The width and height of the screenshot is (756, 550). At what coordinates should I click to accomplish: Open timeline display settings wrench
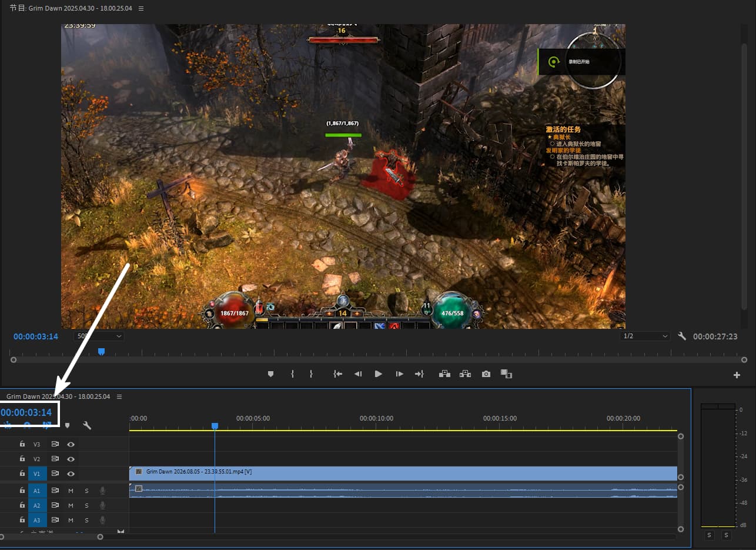point(87,425)
